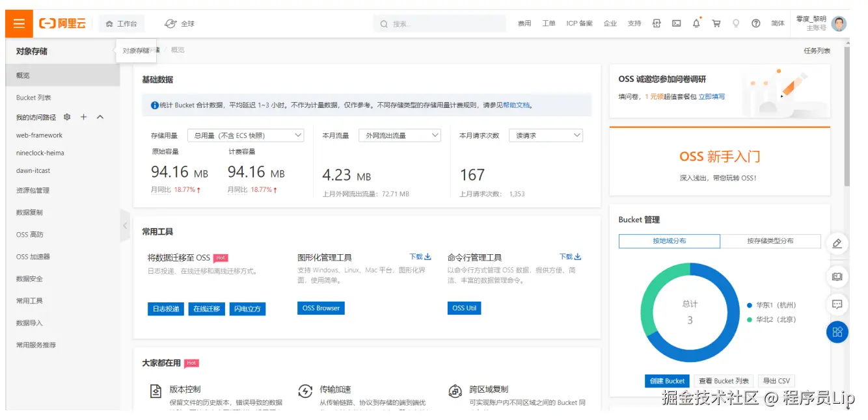The image size is (868, 420).
Task: Click the 创建 Bucket button
Action: click(667, 381)
